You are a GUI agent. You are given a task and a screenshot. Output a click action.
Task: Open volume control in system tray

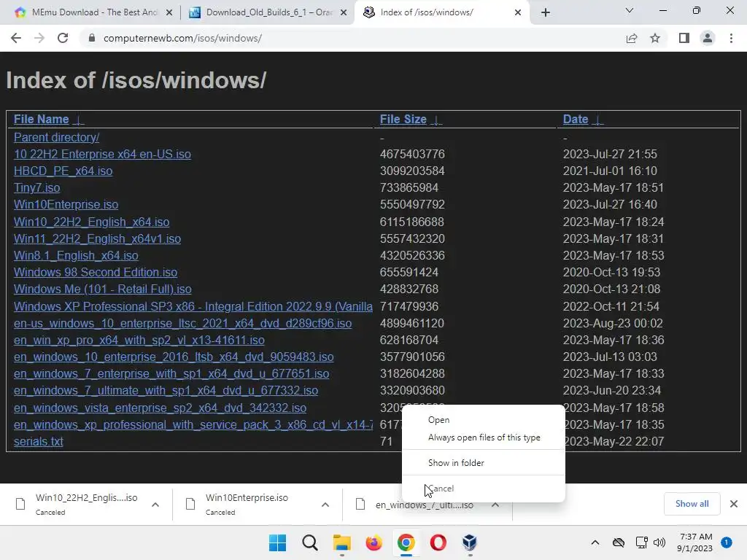(659, 542)
